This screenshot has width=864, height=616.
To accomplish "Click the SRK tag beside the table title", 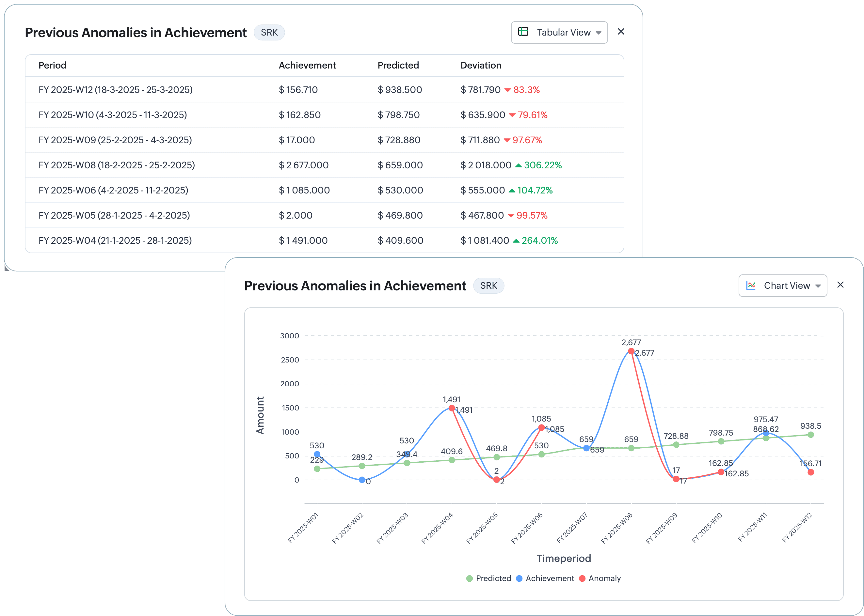I will [269, 33].
